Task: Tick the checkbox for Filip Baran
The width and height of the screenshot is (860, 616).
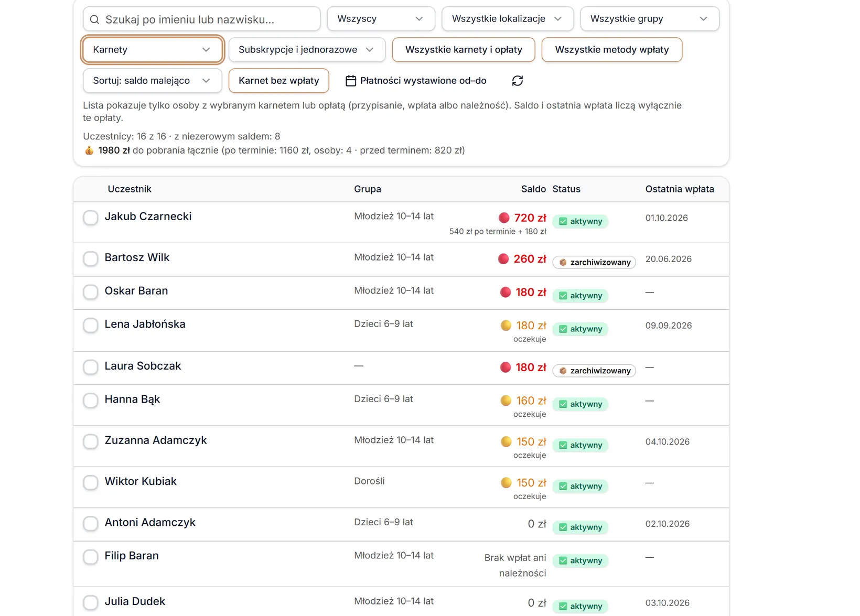Action: pos(91,557)
